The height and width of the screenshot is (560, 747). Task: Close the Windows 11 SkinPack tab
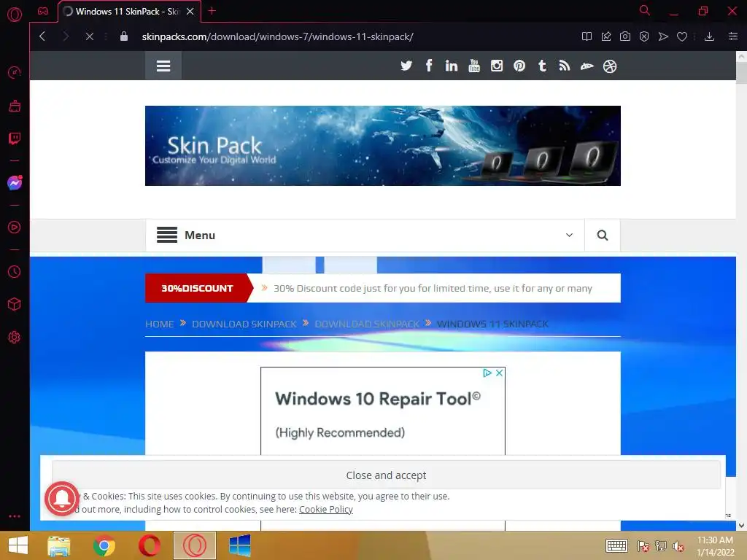(190, 12)
